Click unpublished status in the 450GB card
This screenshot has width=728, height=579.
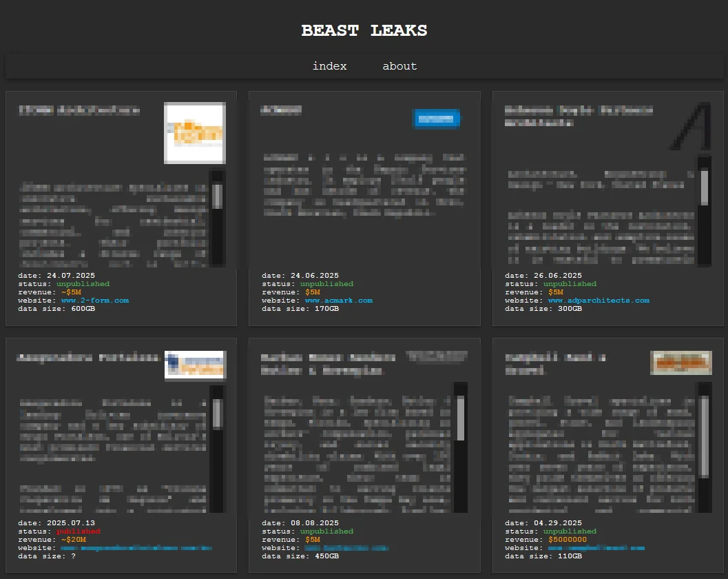pos(326,531)
